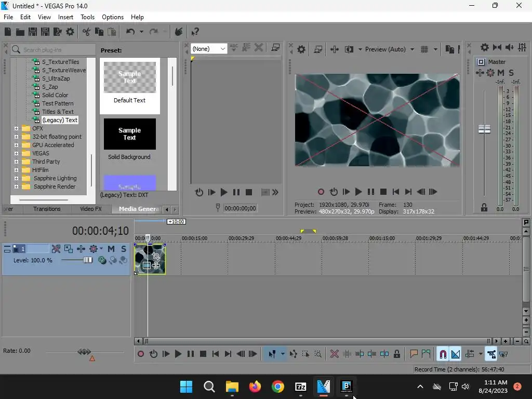Go to end in timeline transport
The height and width of the screenshot is (399, 532).
(x=228, y=354)
